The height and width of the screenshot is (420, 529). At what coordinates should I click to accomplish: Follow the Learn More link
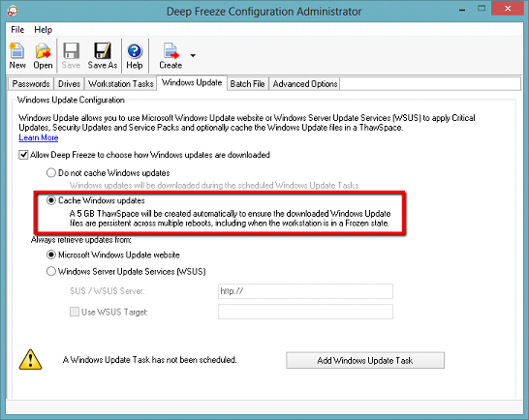click(39, 137)
